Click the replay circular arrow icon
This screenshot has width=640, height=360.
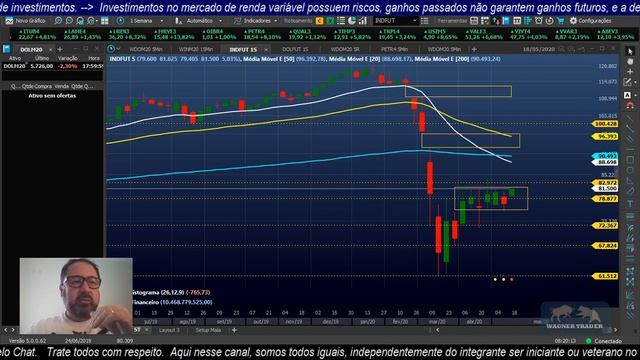tap(549, 20)
